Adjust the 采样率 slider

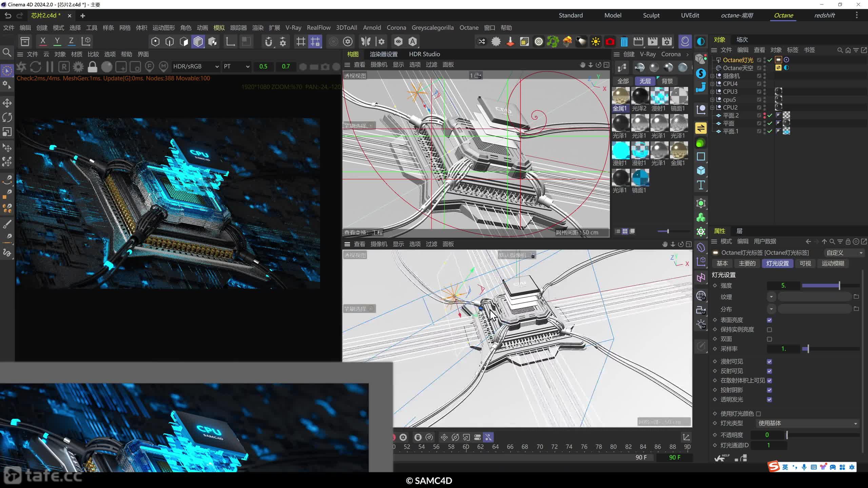pos(831,349)
